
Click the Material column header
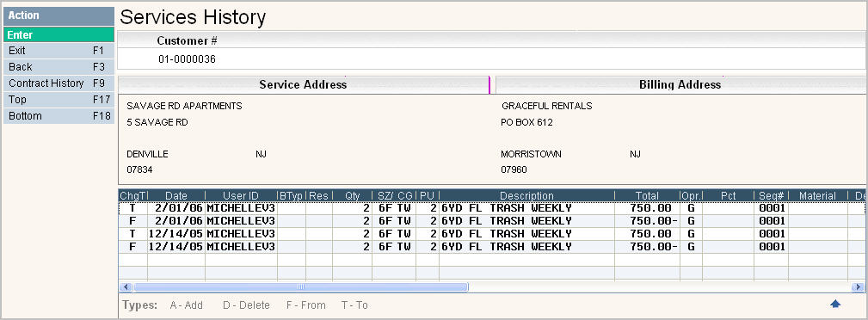click(817, 196)
